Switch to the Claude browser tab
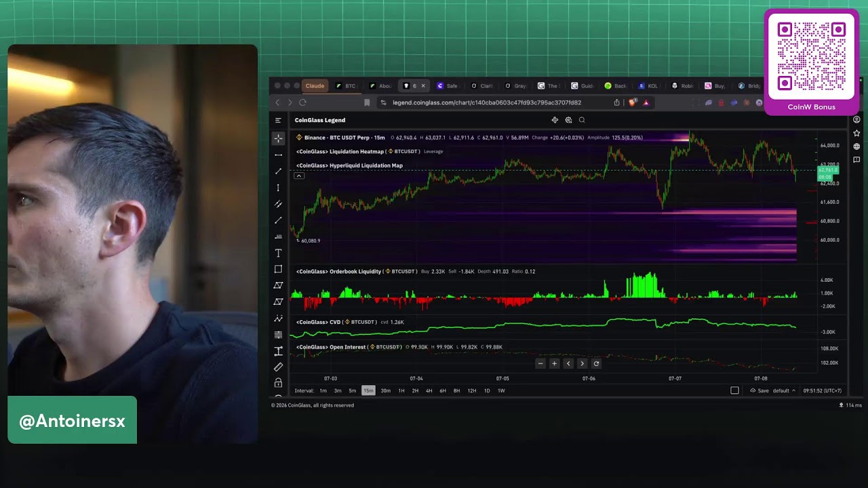The height and width of the screenshot is (488, 868). [315, 86]
